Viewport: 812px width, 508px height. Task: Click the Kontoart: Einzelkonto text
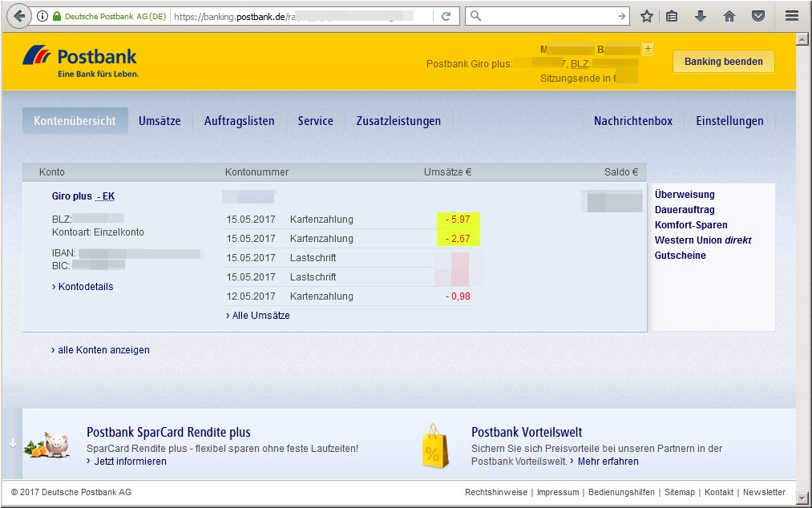98,232
